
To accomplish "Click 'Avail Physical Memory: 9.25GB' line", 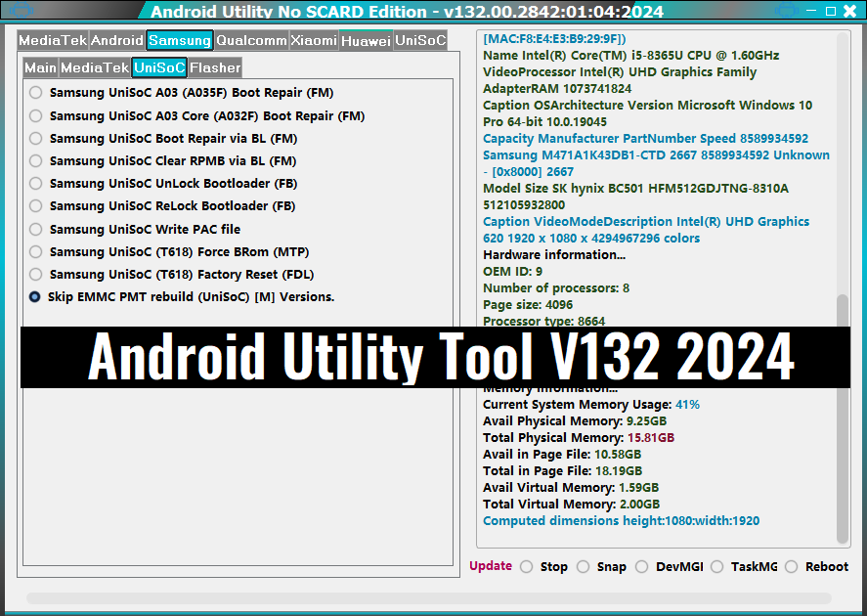I will click(x=575, y=420).
